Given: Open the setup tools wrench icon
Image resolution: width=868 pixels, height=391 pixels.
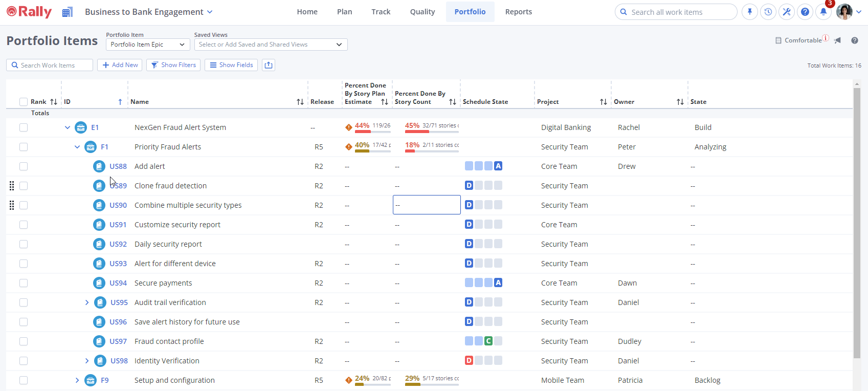Looking at the screenshot, I should (786, 12).
